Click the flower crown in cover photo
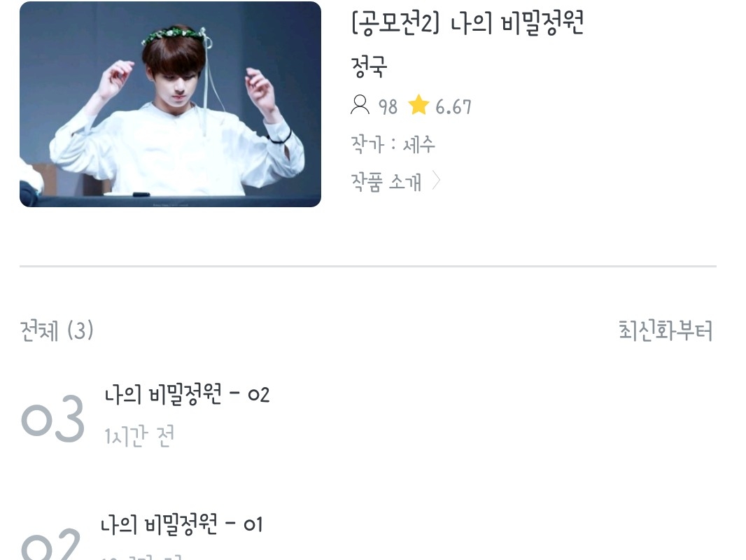This screenshot has width=746, height=560. (x=175, y=35)
